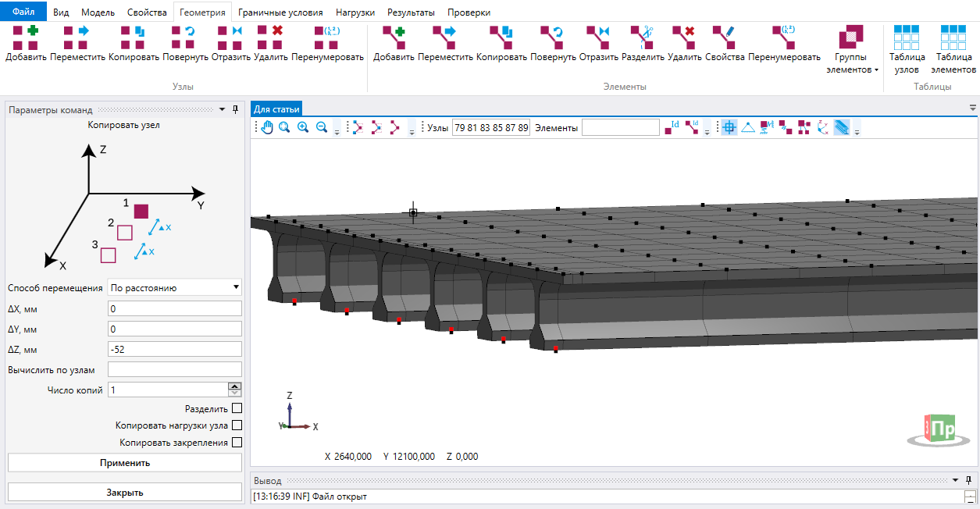This screenshot has width=980, height=509.
Task: Switch to the Свойства ribbon tab
Action: tap(147, 12)
